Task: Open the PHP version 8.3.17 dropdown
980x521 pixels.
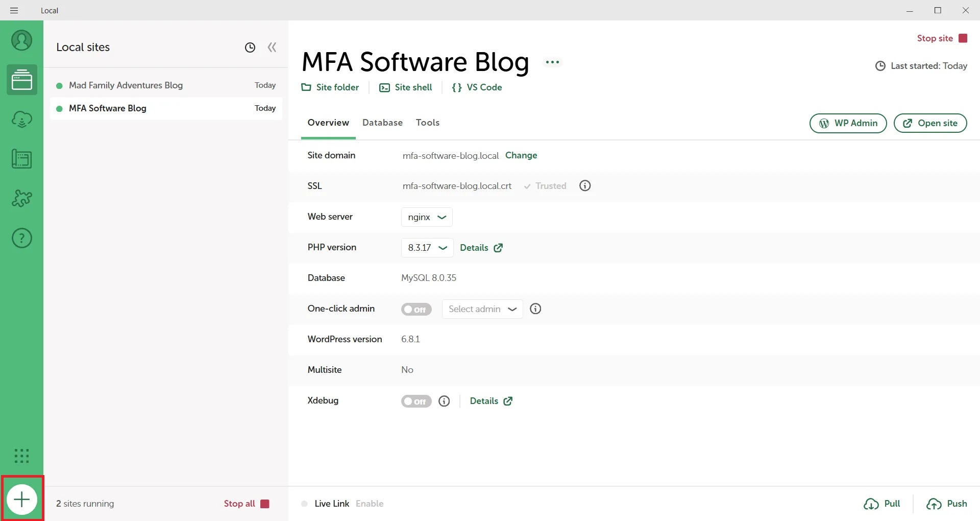Action: (x=427, y=248)
